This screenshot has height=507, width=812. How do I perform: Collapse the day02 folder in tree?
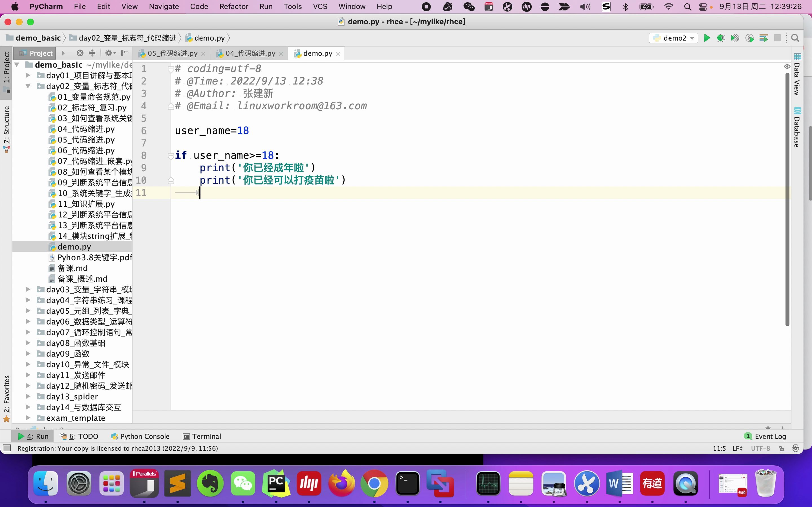pyautogui.click(x=28, y=86)
